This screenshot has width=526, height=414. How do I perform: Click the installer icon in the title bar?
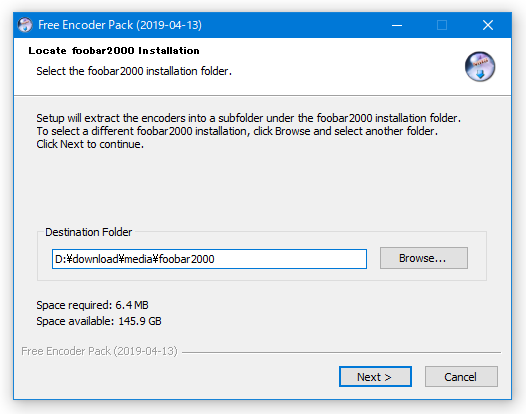coord(25,25)
